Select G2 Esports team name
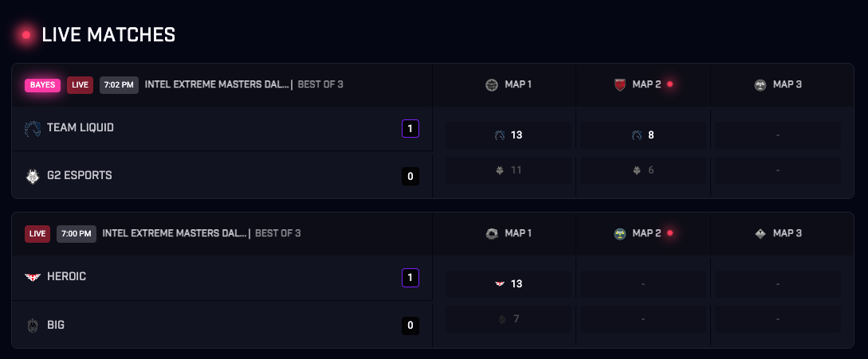The width and height of the screenshot is (868, 359). coord(80,175)
